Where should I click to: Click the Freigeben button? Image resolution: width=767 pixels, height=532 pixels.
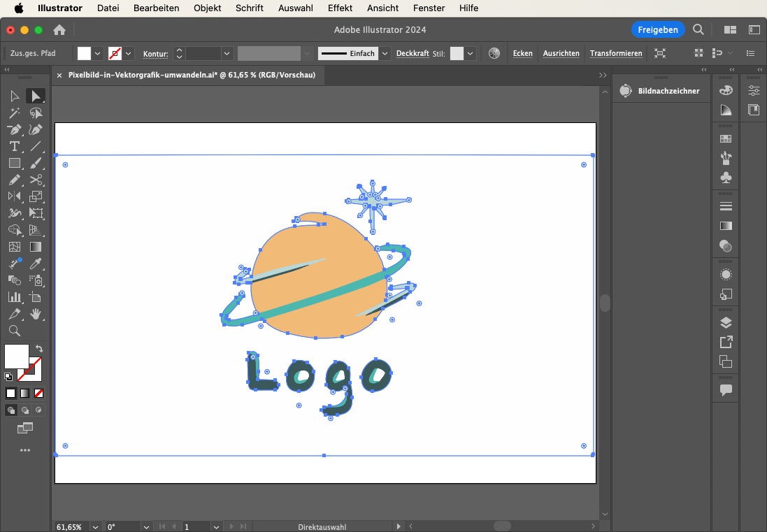click(657, 29)
